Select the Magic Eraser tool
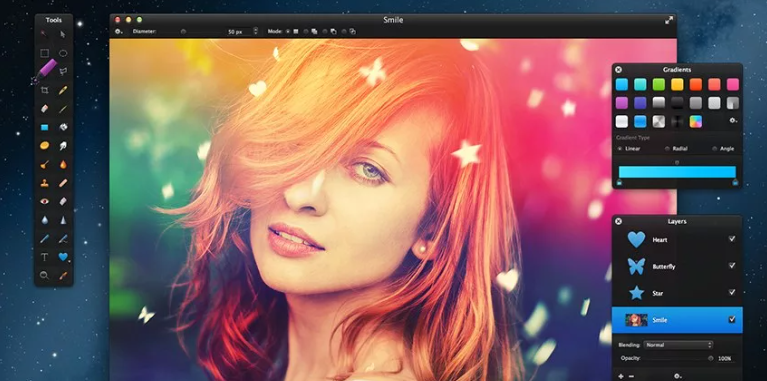 (x=63, y=201)
